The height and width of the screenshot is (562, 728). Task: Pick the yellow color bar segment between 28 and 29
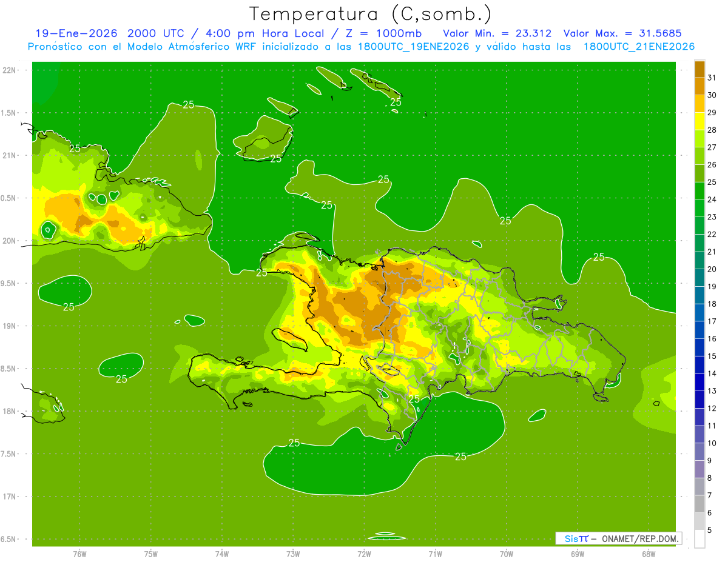(x=699, y=121)
